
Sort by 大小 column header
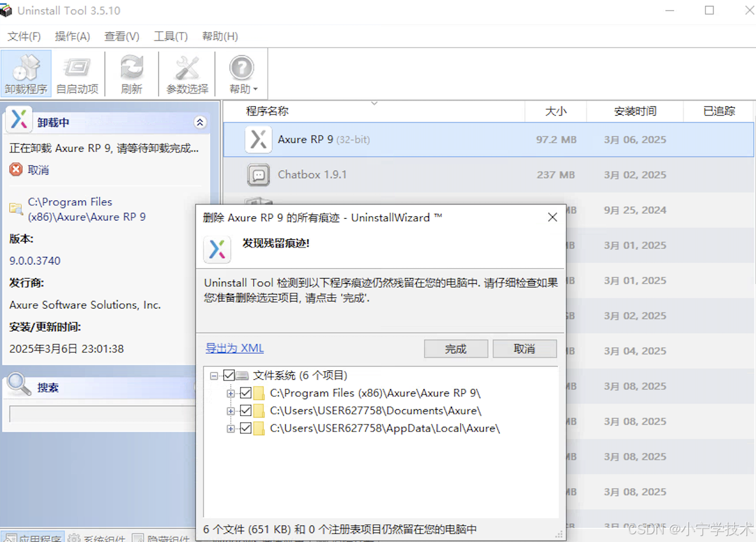(556, 111)
